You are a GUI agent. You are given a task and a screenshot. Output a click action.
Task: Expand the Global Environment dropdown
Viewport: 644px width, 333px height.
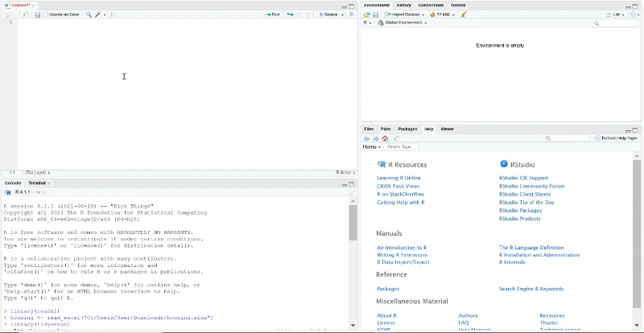click(402, 23)
